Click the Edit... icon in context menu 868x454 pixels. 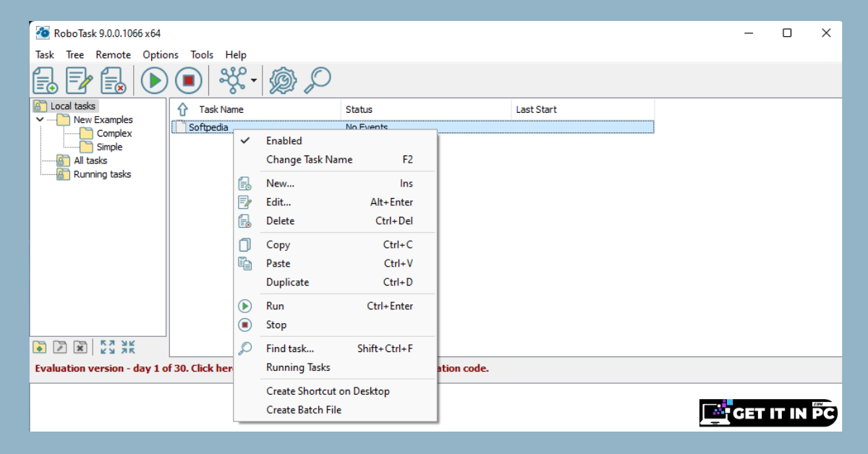[245, 202]
